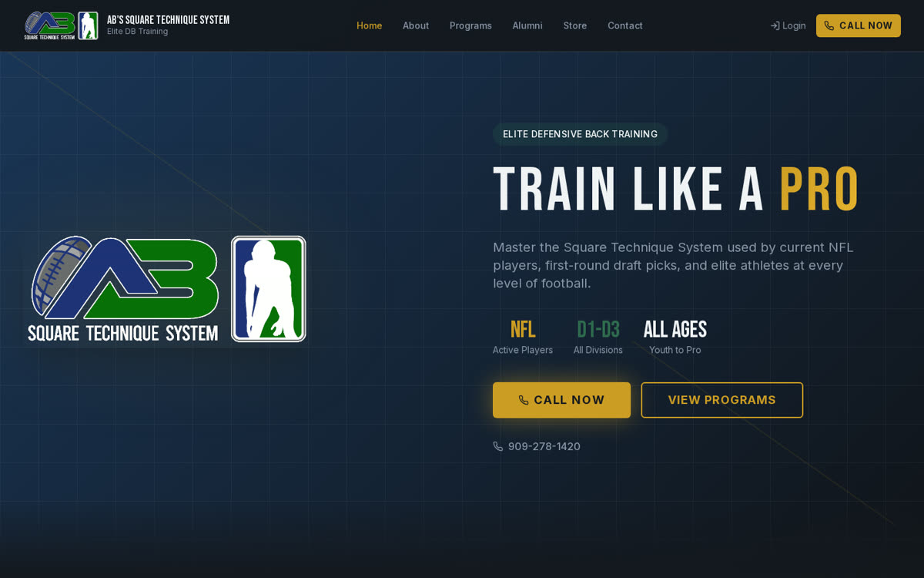Click phone icon inside hero Call Now button
This screenshot has height=578, width=924.
pos(524,400)
